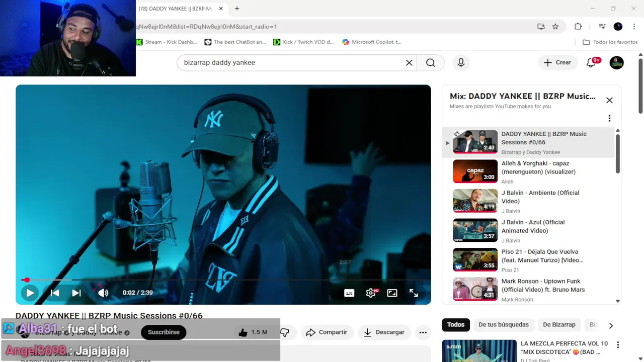The height and width of the screenshot is (362, 644).
Task: Select DADDY YANKEE BZRP Music Sessions playlist item
Action: click(528, 142)
